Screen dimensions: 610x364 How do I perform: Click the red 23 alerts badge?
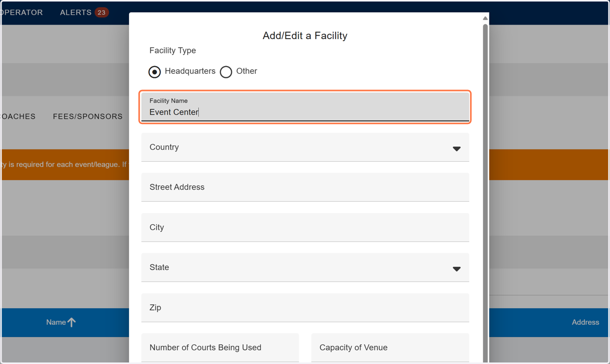pos(102,12)
